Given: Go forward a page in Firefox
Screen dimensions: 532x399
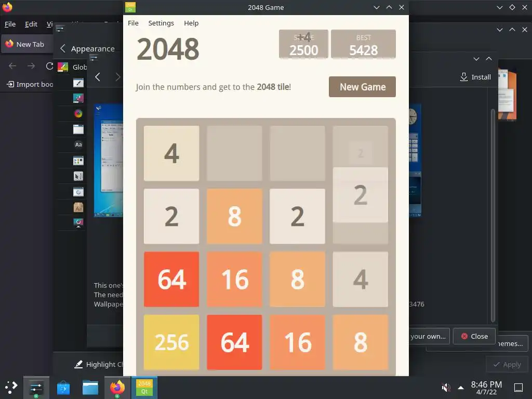Looking at the screenshot, I should (x=31, y=66).
